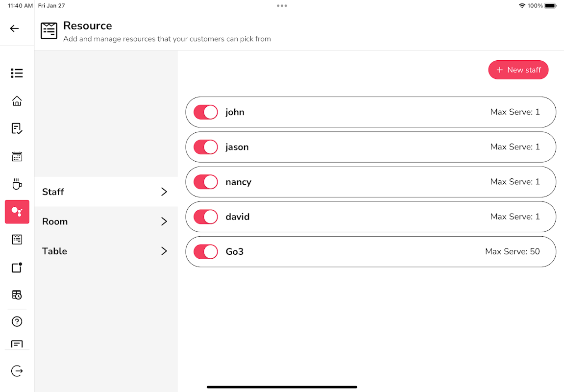Image resolution: width=564 pixels, height=392 pixels.
Task: Open the coffee cup icon in sidebar
Action: tap(17, 184)
